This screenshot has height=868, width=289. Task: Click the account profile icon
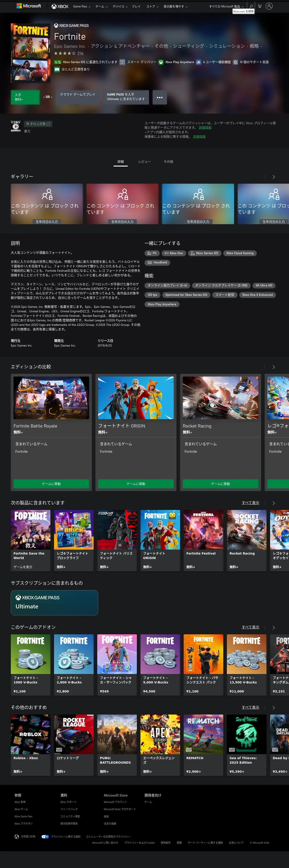(x=269, y=6)
